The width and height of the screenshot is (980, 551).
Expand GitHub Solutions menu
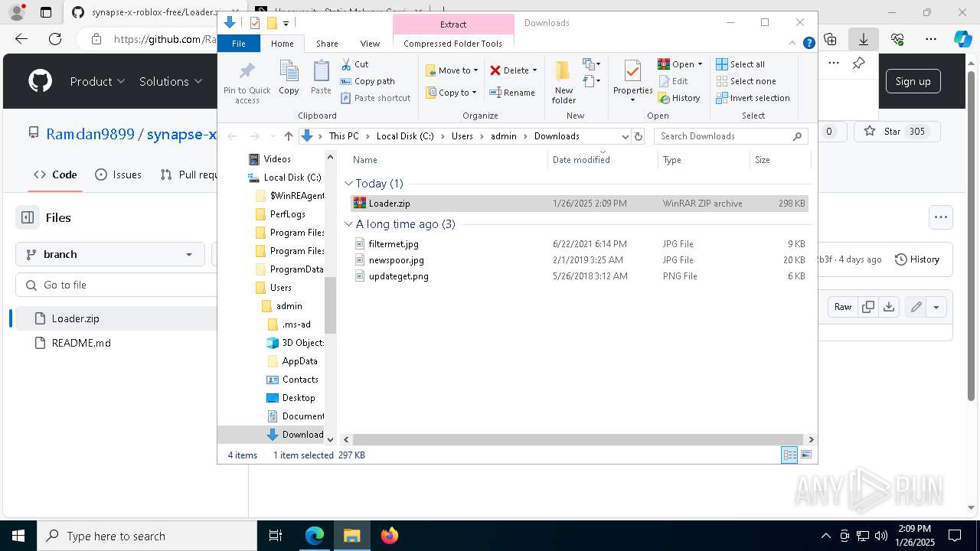click(x=171, y=81)
